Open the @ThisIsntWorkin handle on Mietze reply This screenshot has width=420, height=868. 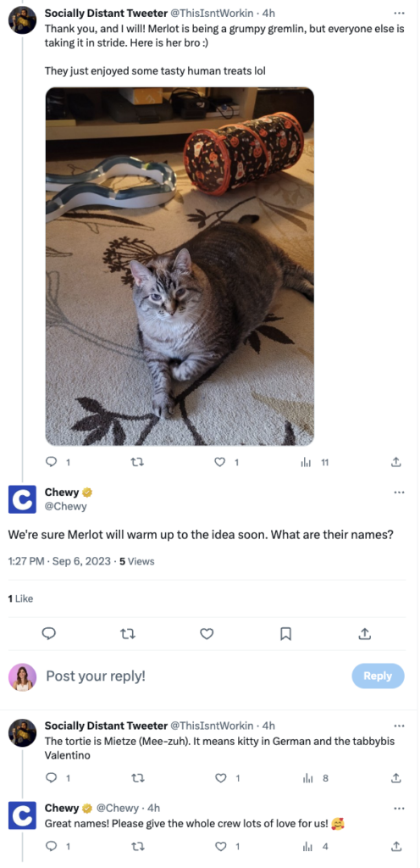pos(214,726)
